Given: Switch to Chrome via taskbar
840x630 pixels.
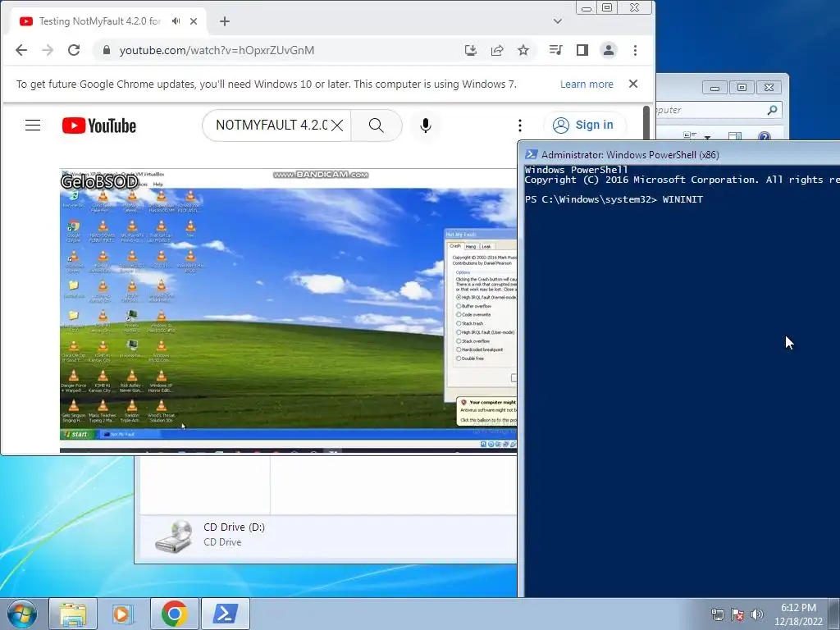Looking at the screenshot, I should [x=174, y=614].
